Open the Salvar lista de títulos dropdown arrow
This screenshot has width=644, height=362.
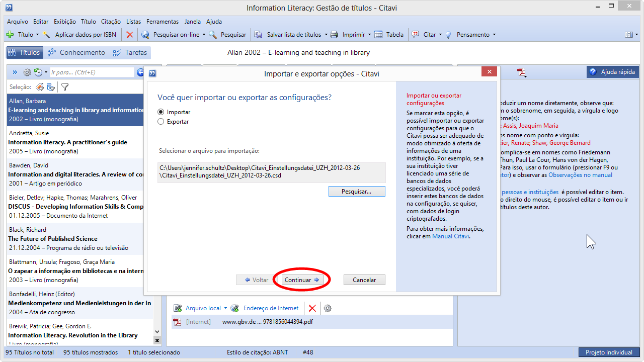pos(326,35)
